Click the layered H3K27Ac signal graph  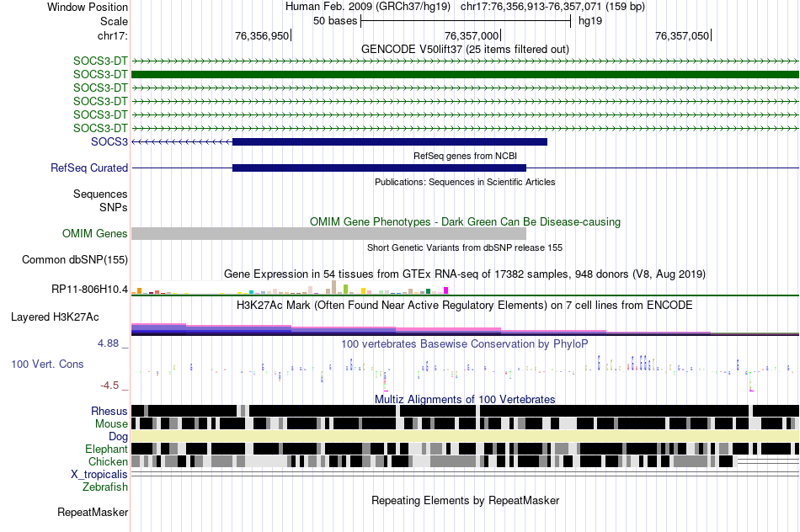point(466,329)
